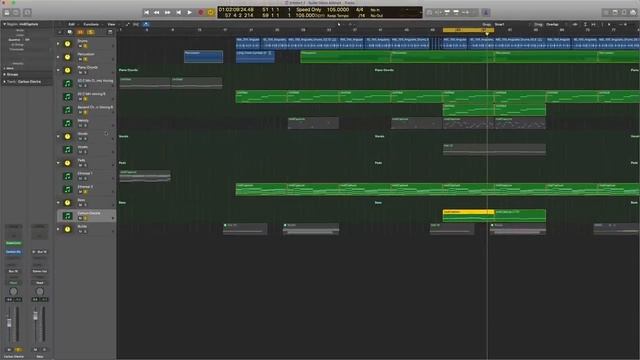640x360 pixels.
Task: Open the View menu in tracks area
Action: (x=111, y=24)
